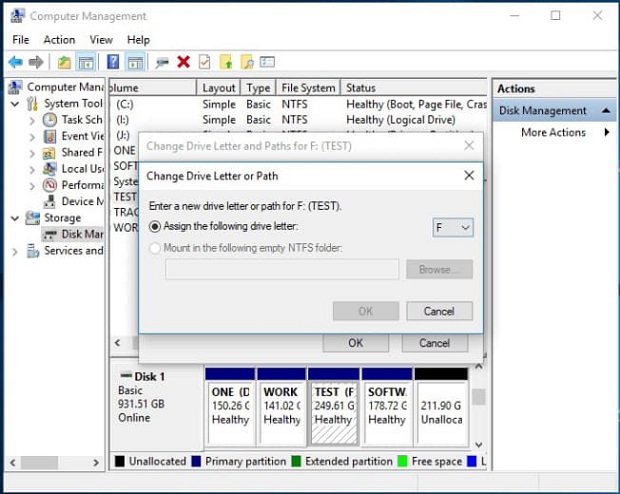Click the Computer Management root tree icon
This screenshot has height=494, width=620.
pyautogui.click(x=15, y=87)
